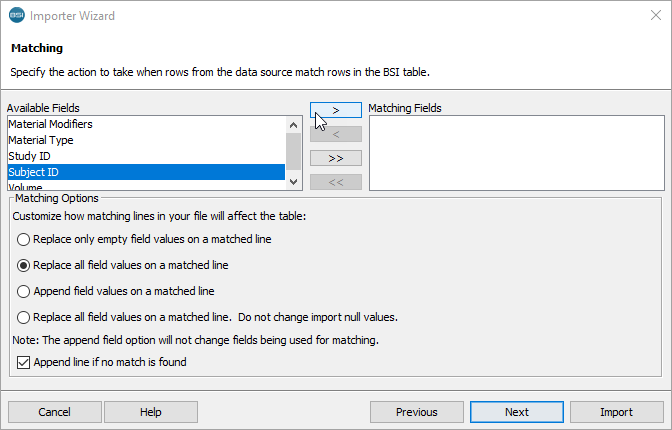Toggle Append line if no match found
Screen dimensions: 672x430
[x=24, y=362]
